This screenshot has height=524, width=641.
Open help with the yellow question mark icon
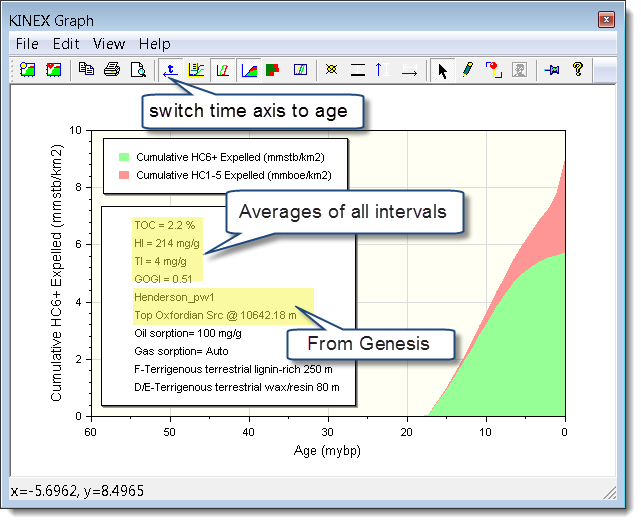coord(578,69)
